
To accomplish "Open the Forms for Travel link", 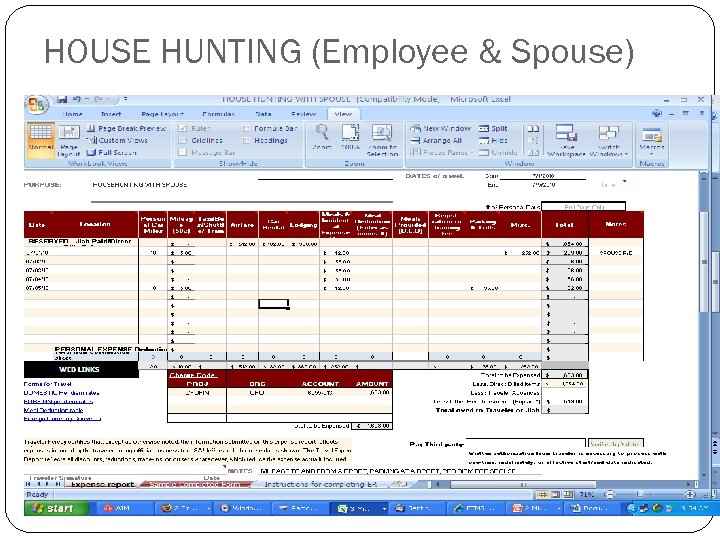I will [48, 384].
